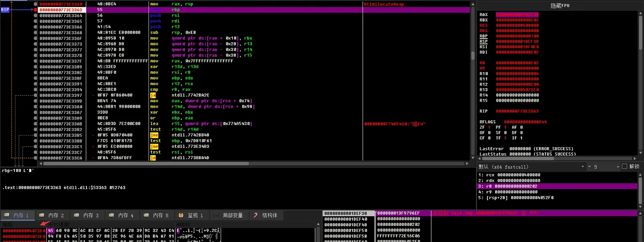Viewport: 644px width, 242px height.
Task: Select the RAX register value
Action: tap(517, 14)
